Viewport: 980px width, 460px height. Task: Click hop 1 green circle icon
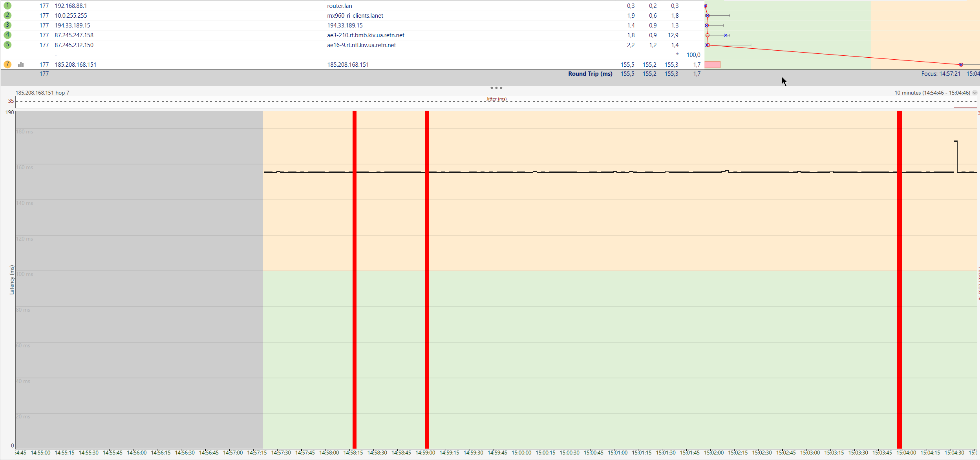tap(7, 5)
